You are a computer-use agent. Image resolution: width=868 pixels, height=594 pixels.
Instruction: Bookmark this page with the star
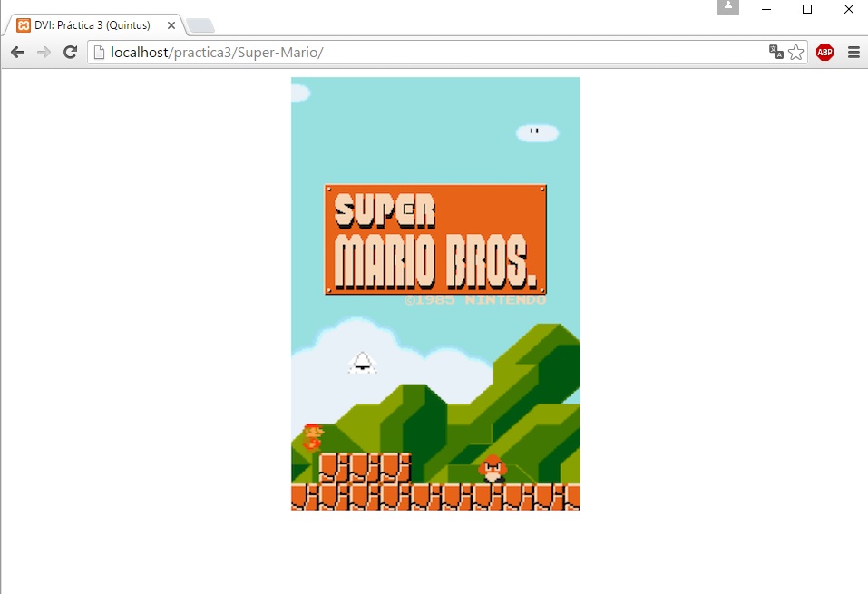coord(795,52)
